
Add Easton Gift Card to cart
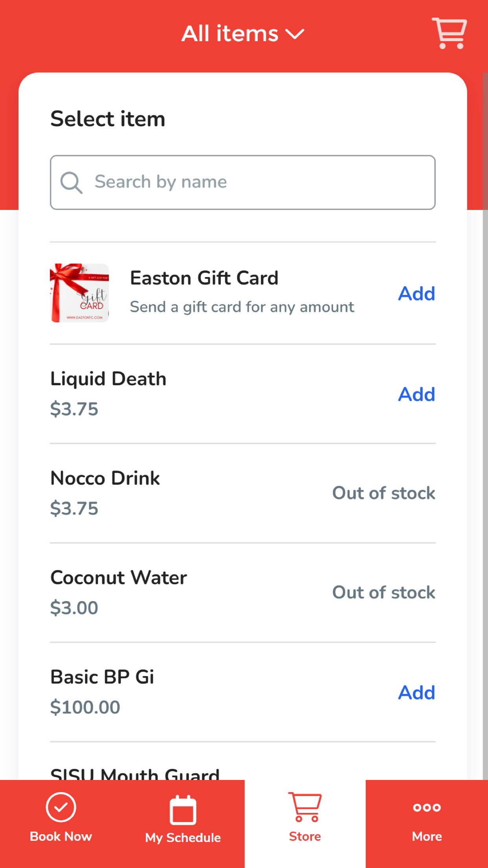(x=416, y=293)
